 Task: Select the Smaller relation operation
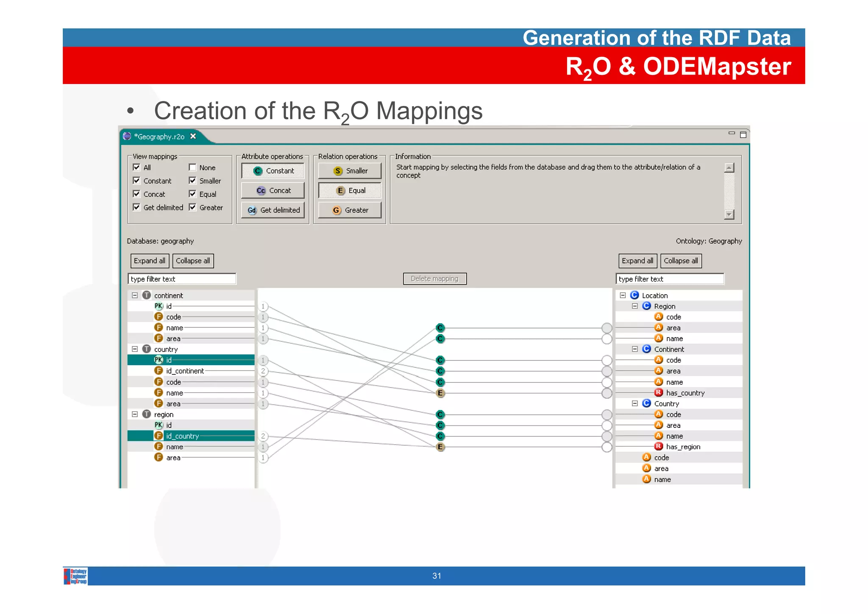click(350, 171)
